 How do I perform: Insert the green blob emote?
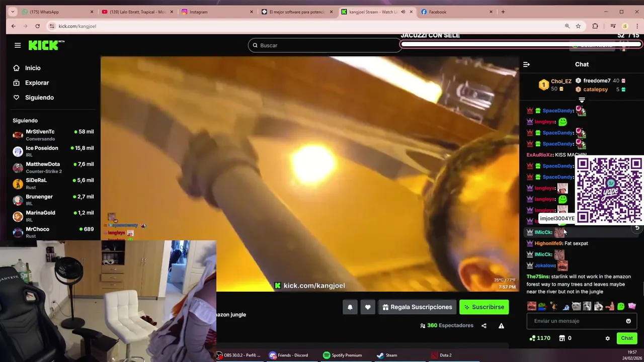coord(621,306)
